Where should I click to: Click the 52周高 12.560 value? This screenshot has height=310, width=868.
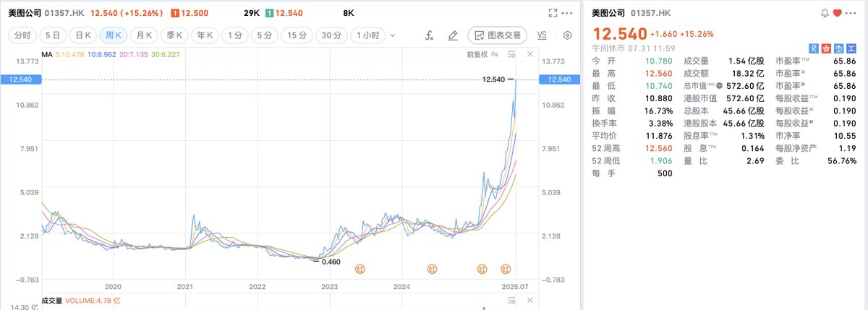(659, 149)
